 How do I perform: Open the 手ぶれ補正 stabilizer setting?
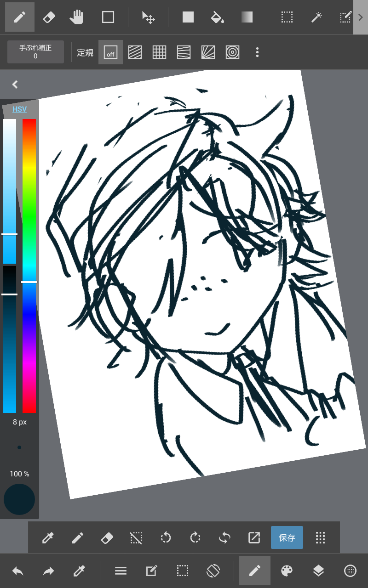pos(35,52)
